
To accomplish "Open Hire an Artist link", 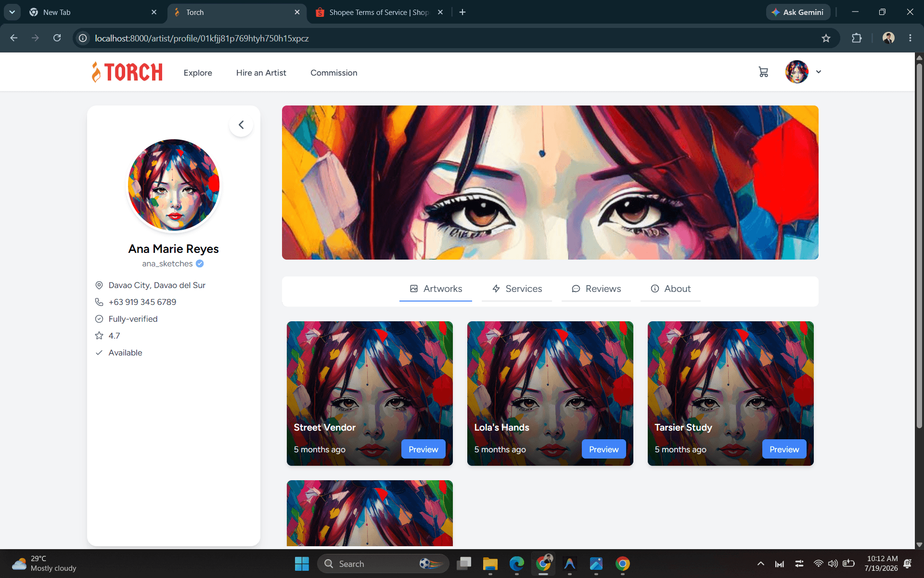I will tap(261, 73).
